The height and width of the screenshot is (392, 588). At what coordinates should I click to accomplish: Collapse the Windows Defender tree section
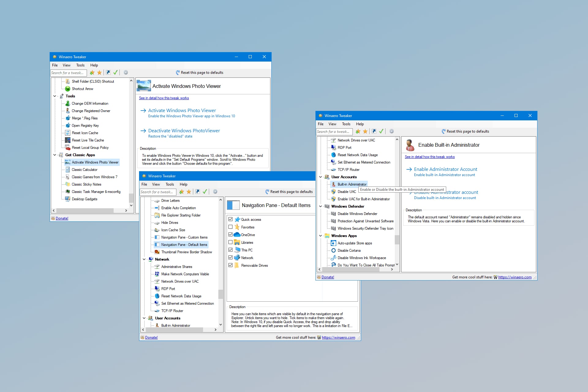[x=321, y=206]
